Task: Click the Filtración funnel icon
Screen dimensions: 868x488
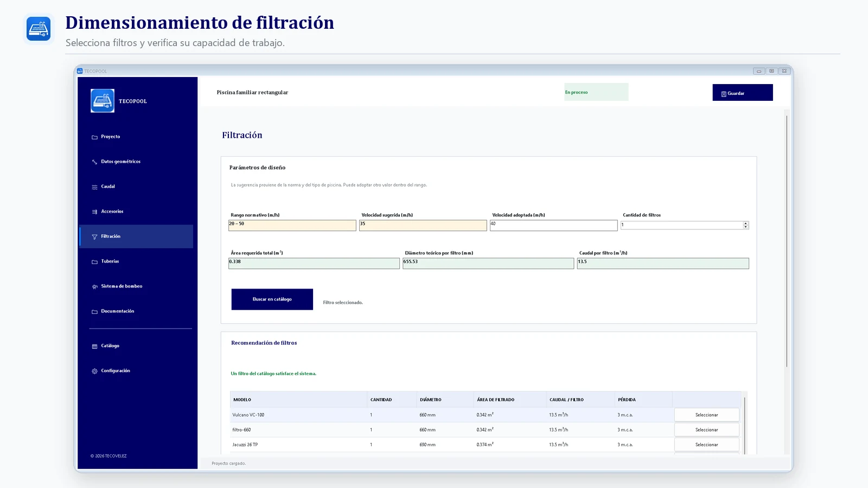Action: 94,237
